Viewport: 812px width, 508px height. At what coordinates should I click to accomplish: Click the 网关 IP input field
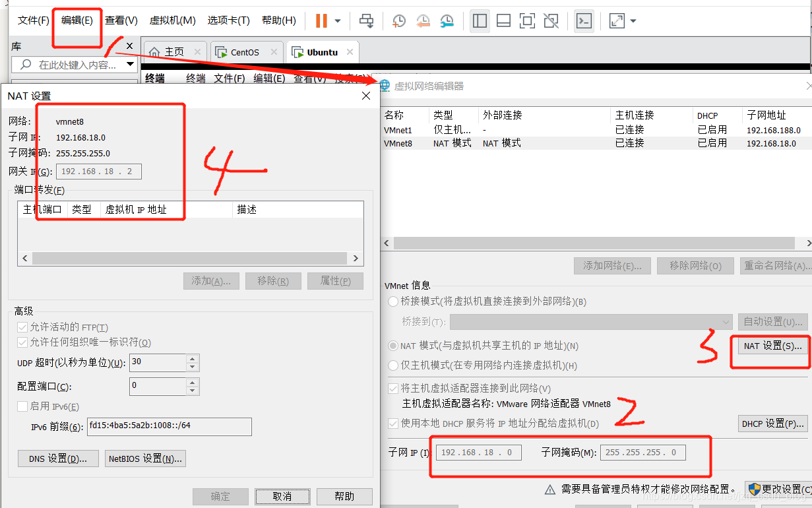click(98, 171)
